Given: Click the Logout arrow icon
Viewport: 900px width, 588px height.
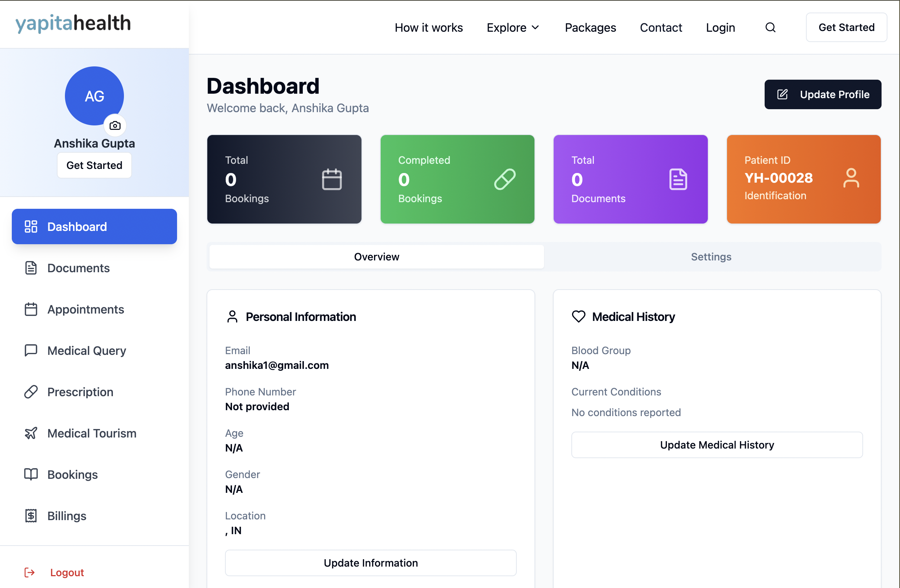Looking at the screenshot, I should coord(30,572).
